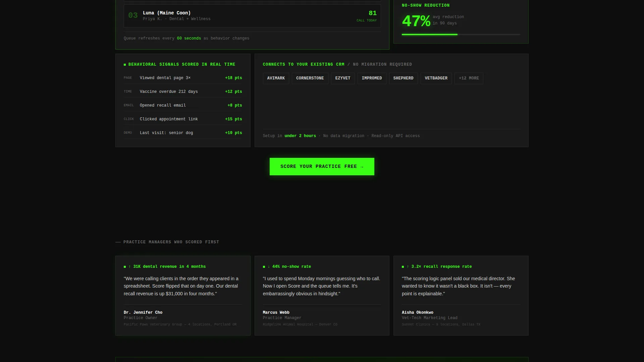
Task: Click '44% no-show rate' stat
Action: [291, 266]
